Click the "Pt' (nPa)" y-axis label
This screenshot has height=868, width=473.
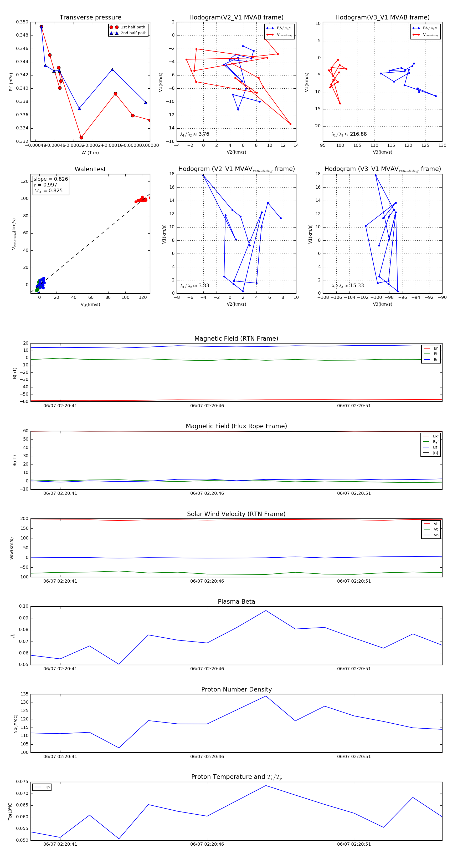[11, 82]
